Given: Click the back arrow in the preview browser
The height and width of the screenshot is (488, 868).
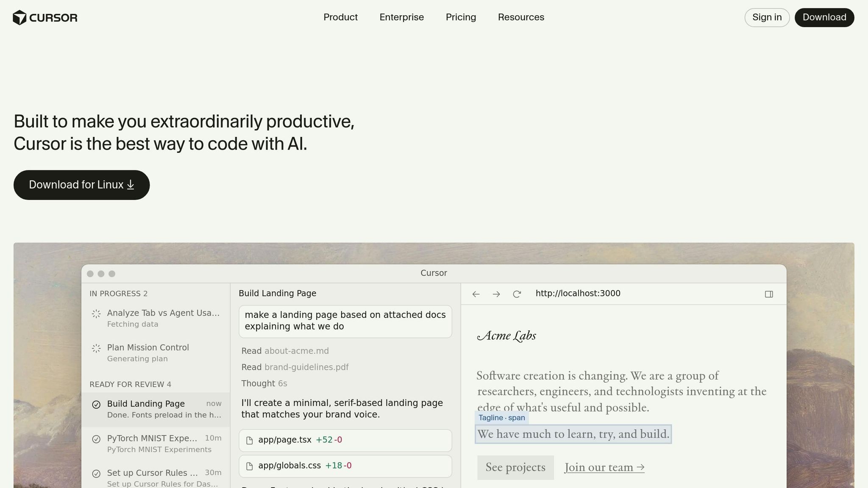Looking at the screenshot, I should (476, 294).
